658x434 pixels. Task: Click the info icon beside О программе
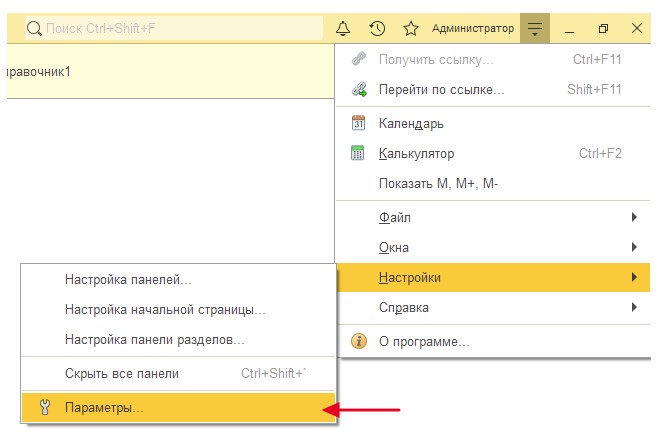(359, 342)
